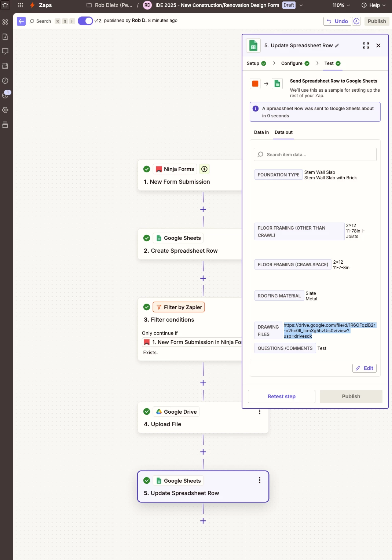The height and width of the screenshot is (560, 392).
Task: Toggle the Zap on/off switch
Action: coord(85,21)
